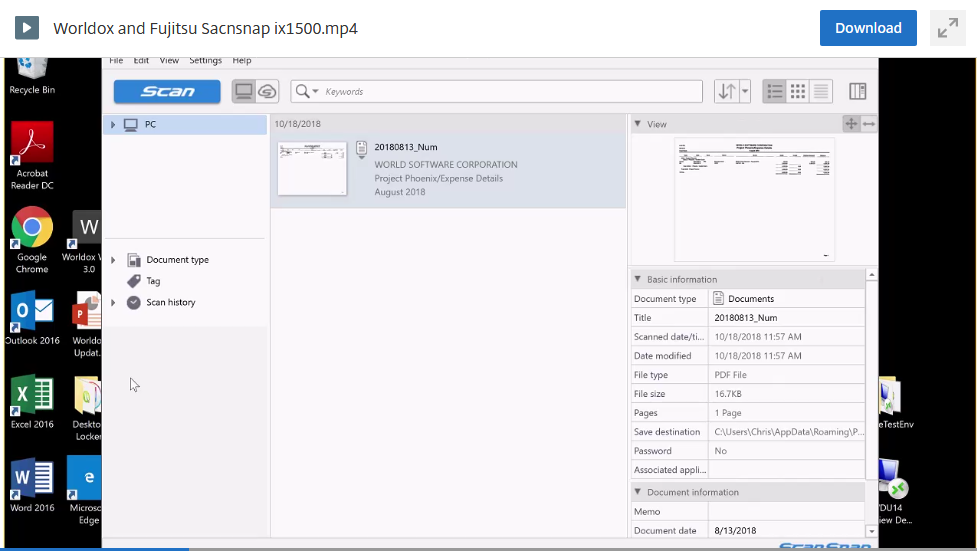The width and height of the screenshot is (977, 551).
Task: Open Word 2016 desktop icon
Action: click(x=32, y=485)
